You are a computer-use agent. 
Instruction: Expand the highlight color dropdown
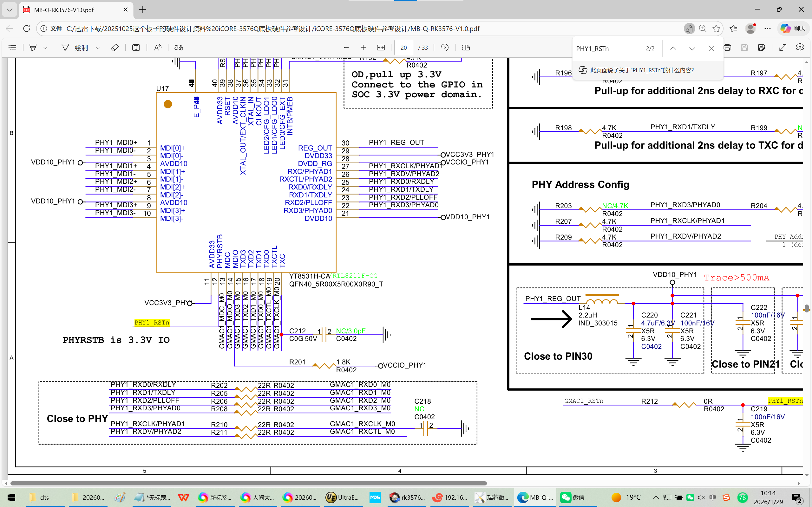coord(45,48)
